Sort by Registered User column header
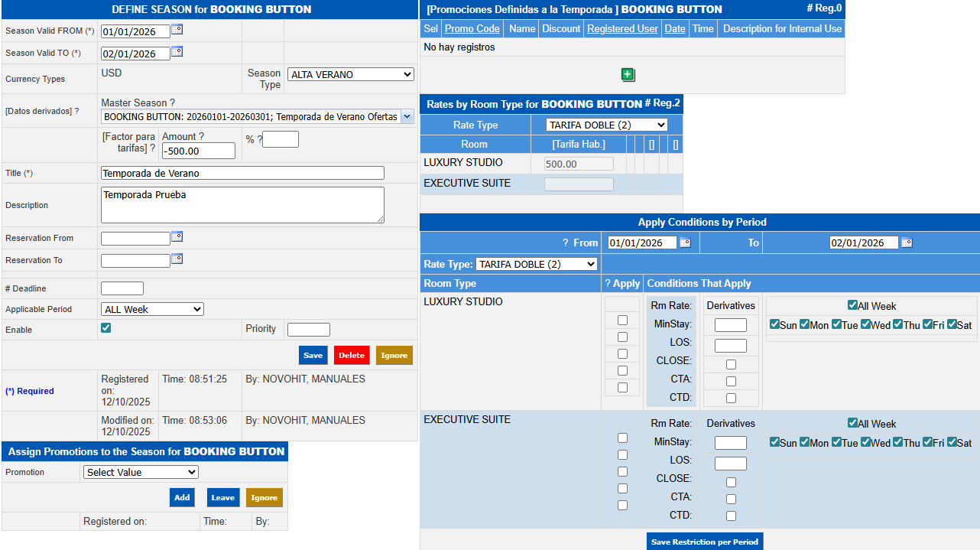This screenshot has height=550, width=980. pyautogui.click(x=621, y=28)
